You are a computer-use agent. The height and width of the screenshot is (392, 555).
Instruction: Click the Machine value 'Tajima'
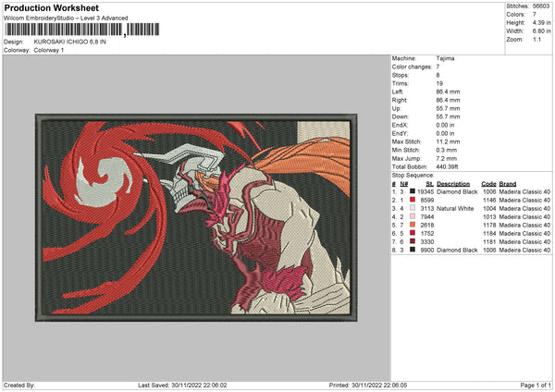[x=445, y=58]
